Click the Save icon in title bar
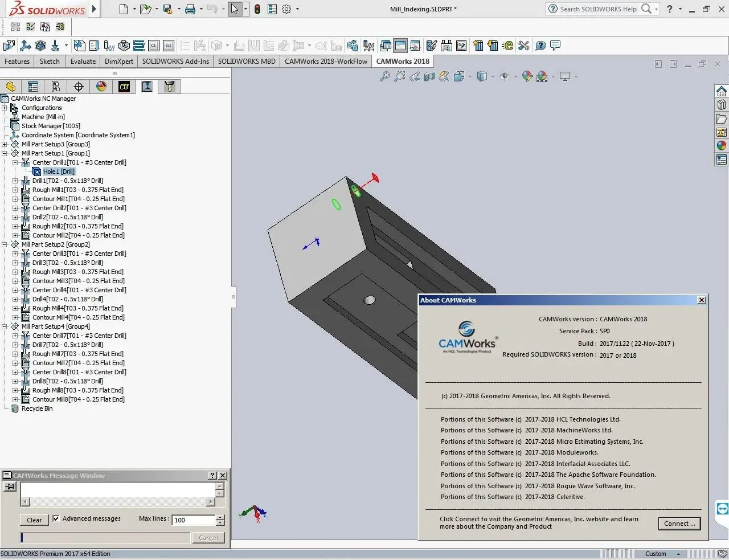The height and width of the screenshot is (560, 729). pyautogui.click(x=167, y=9)
